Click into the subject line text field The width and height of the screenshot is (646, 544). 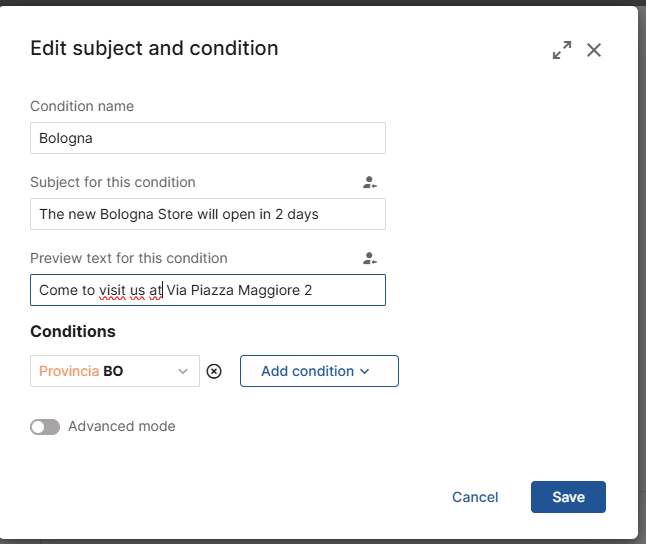[x=207, y=214]
